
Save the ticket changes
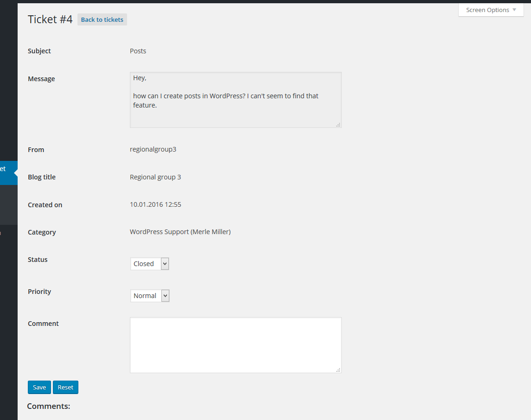click(x=39, y=388)
